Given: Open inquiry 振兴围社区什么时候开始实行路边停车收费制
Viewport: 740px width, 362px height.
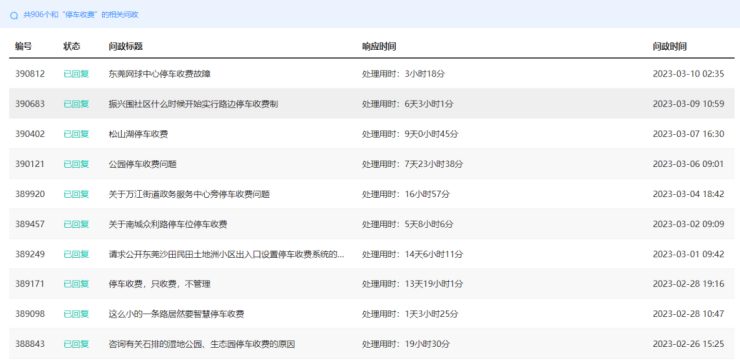Looking at the screenshot, I should [x=193, y=104].
